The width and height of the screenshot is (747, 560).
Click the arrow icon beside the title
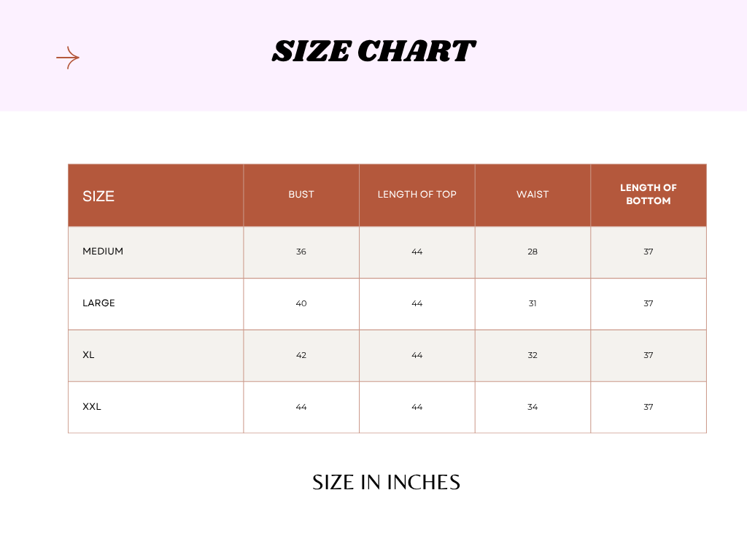pyautogui.click(x=68, y=58)
